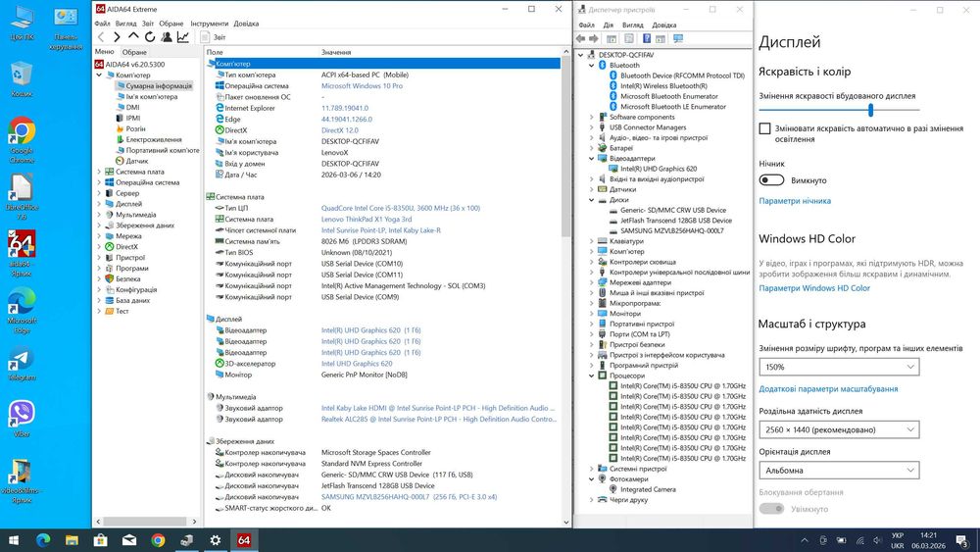980x552 pixels.
Task: Click the AIDA64 up-level arrow icon
Action: click(x=133, y=37)
